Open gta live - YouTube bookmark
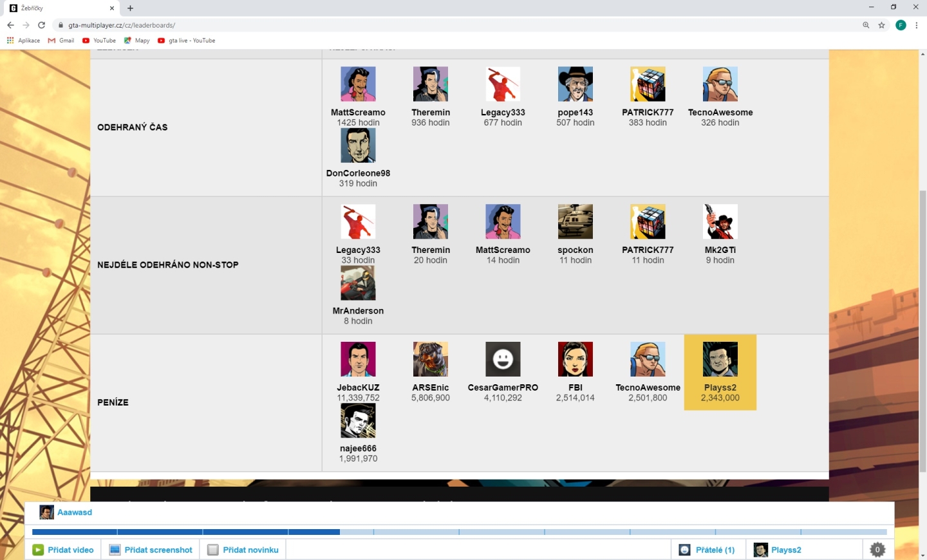The width and height of the screenshot is (927, 560). pos(186,41)
